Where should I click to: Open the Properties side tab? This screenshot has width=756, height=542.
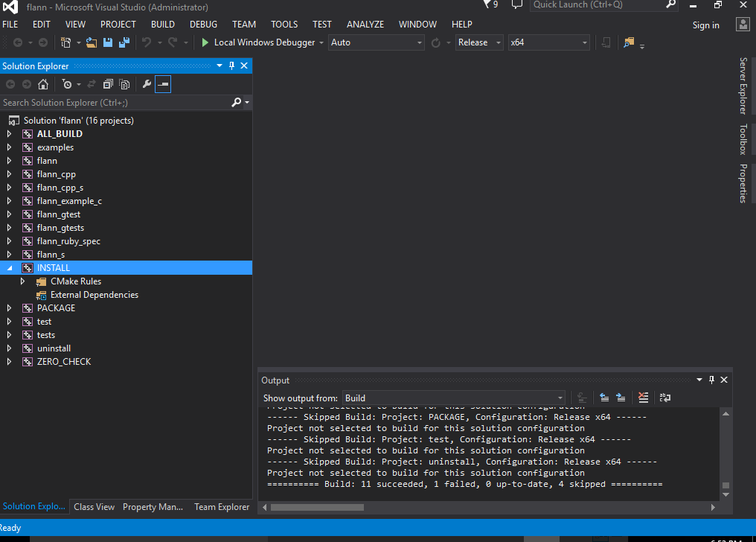(743, 183)
